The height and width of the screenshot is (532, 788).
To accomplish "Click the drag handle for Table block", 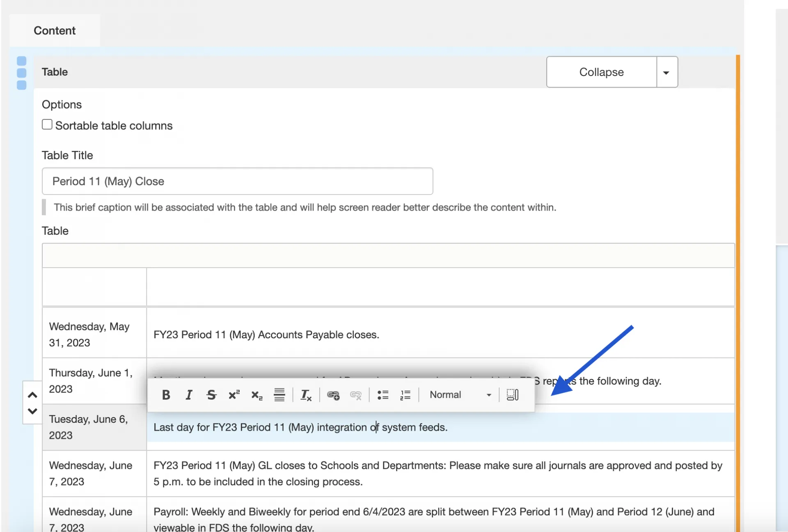I will click(x=22, y=73).
